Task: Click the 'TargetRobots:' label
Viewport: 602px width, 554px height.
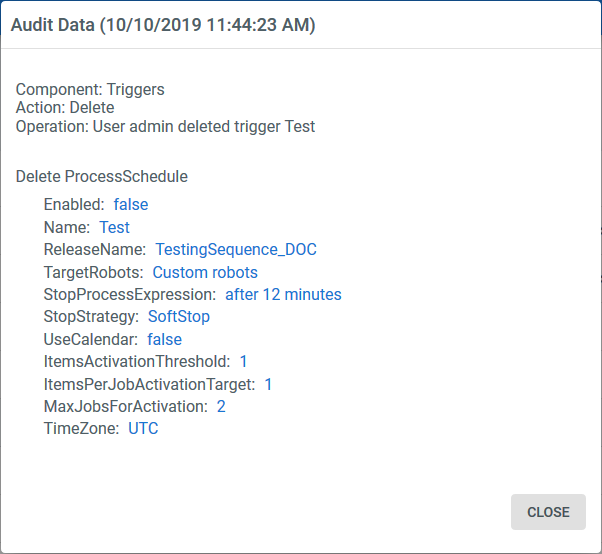Action: click(94, 272)
